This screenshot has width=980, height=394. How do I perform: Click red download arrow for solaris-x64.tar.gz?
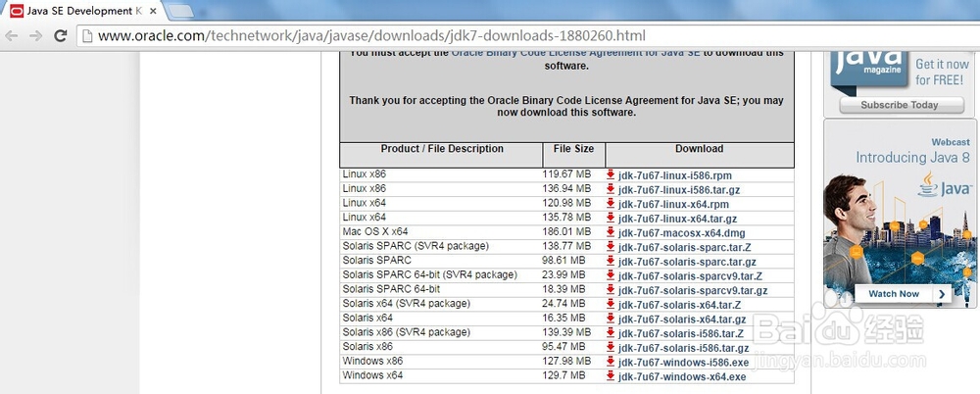(611, 319)
